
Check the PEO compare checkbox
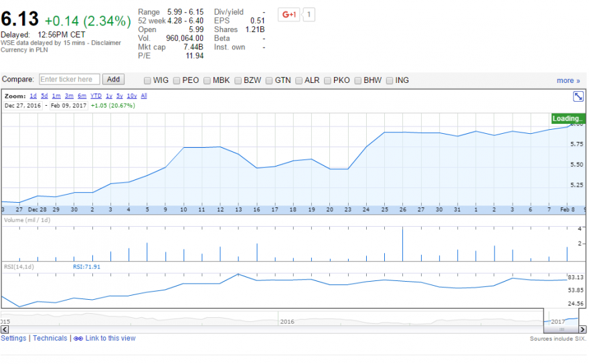pyautogui.click(x=177, y=81)
